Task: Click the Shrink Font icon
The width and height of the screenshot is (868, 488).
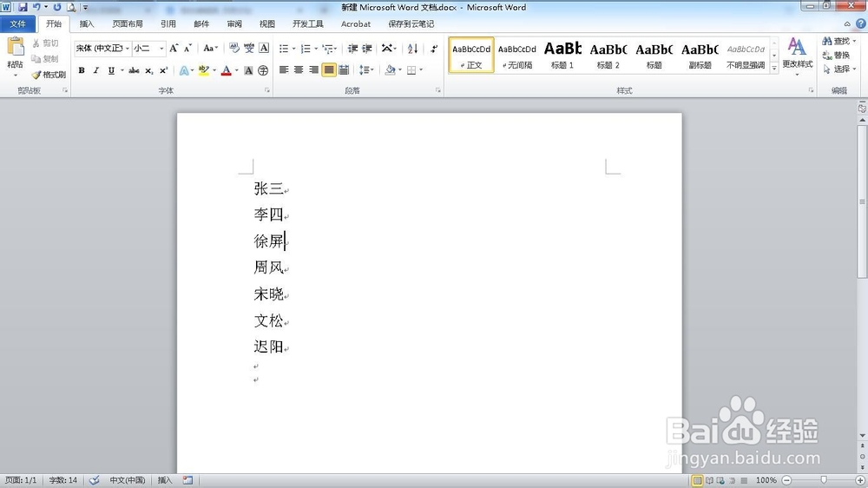Action: click(187, 48)
